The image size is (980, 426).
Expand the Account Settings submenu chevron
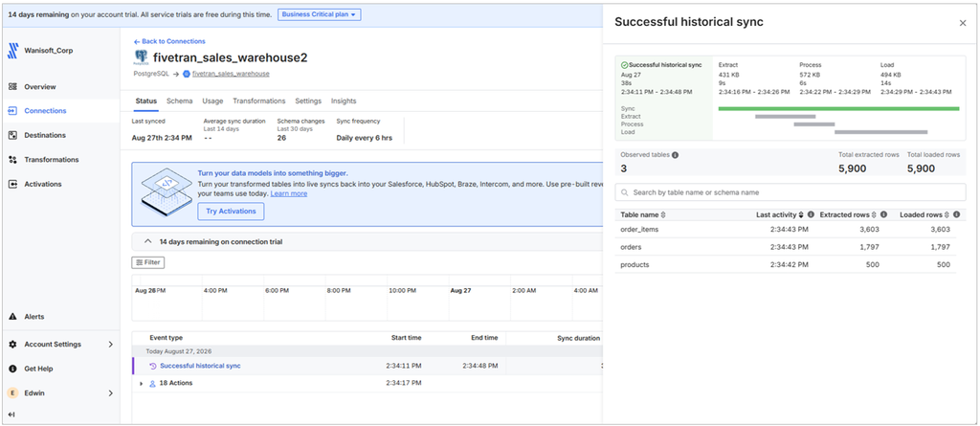point(111,344)
